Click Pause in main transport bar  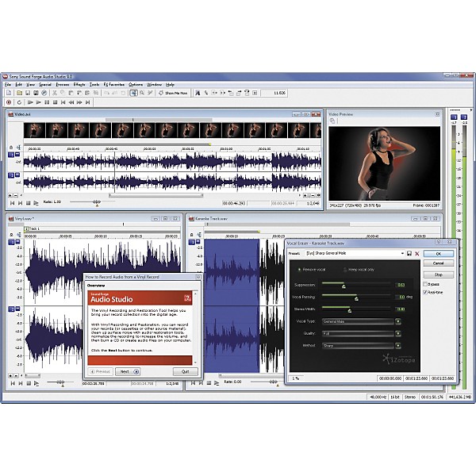tap(47, 102)
